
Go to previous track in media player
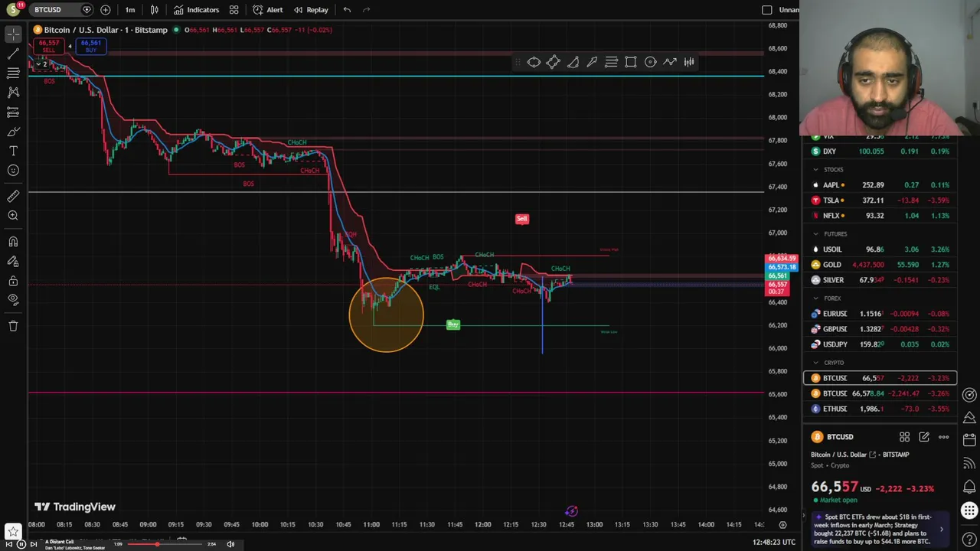8,544
